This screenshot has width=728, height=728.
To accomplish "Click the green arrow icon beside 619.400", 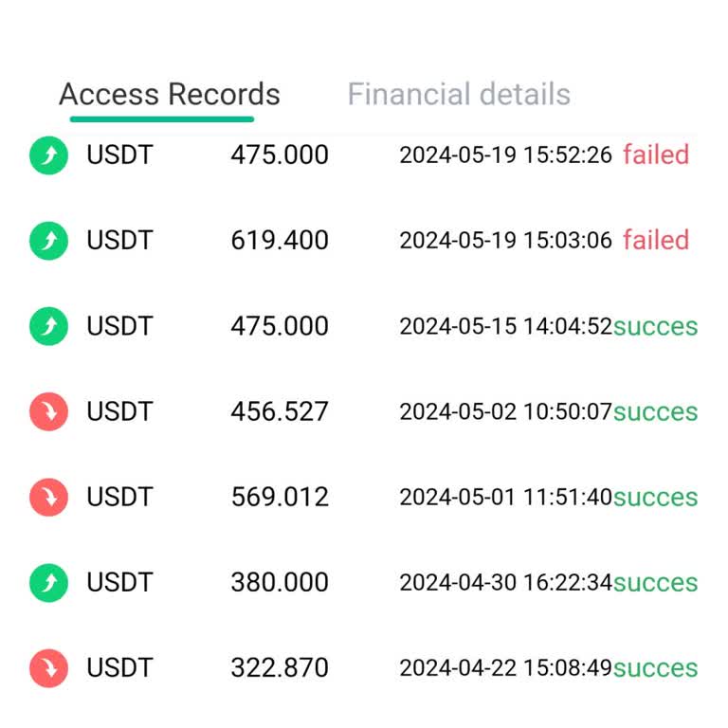I will coord(48,241).
